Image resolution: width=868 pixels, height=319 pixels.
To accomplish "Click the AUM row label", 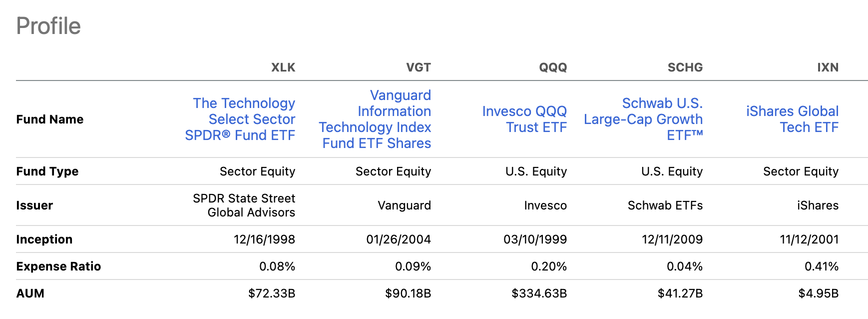I will pos(30,293).
